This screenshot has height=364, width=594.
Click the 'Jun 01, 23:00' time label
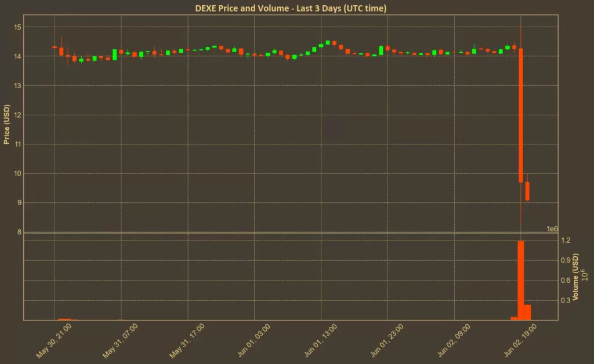click(x=387, y=341)
